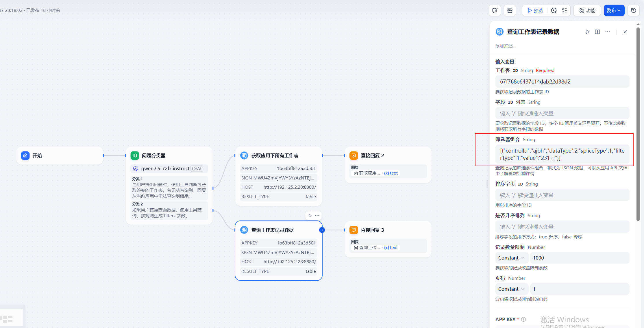Click the 预览 preview button
Screen dimensions: 644x328
pyautogui.click(x=535, y=10)
